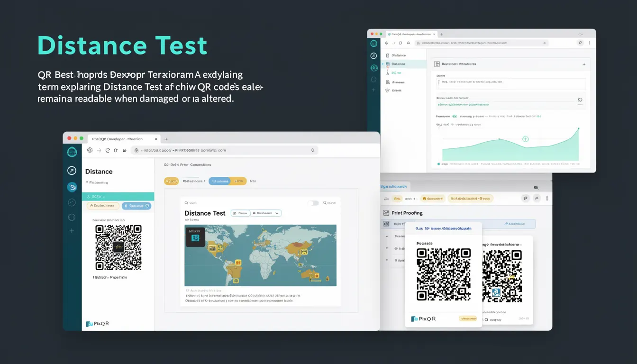Open the dropdown beside the Distance Test heading
The image size is (637, 364).
(267, 213)
